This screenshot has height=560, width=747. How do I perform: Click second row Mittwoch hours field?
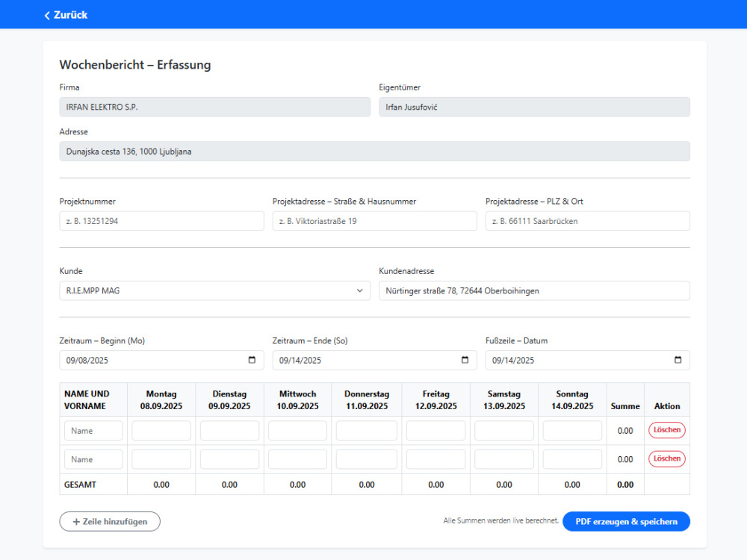pos(298,459)
